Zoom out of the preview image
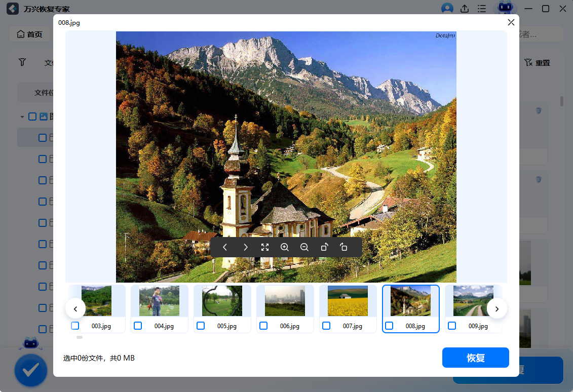Viewport: 573px width, 392px height. point(304,247)
